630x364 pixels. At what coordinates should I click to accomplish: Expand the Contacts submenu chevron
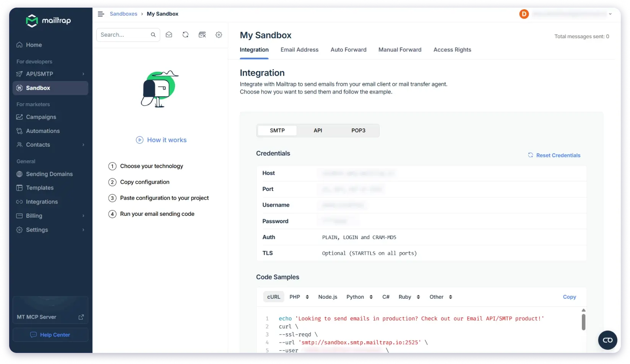coord(83,145)
